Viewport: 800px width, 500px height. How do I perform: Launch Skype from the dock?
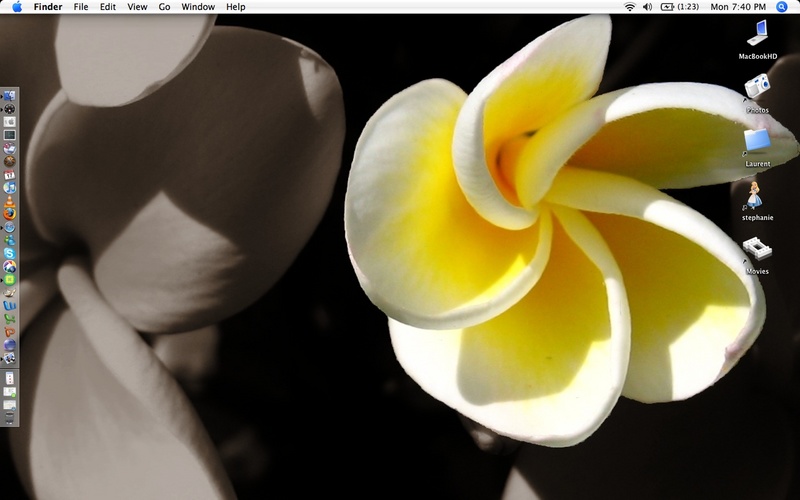pos(9,254)
